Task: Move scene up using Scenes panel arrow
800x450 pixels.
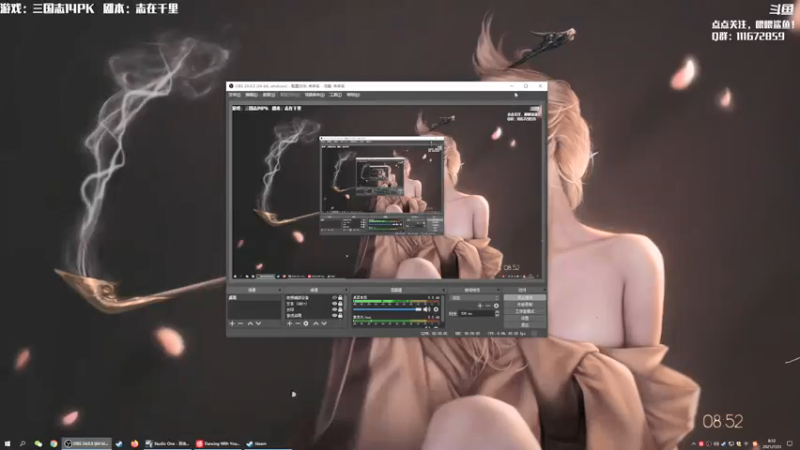Action: click(250, 323)
